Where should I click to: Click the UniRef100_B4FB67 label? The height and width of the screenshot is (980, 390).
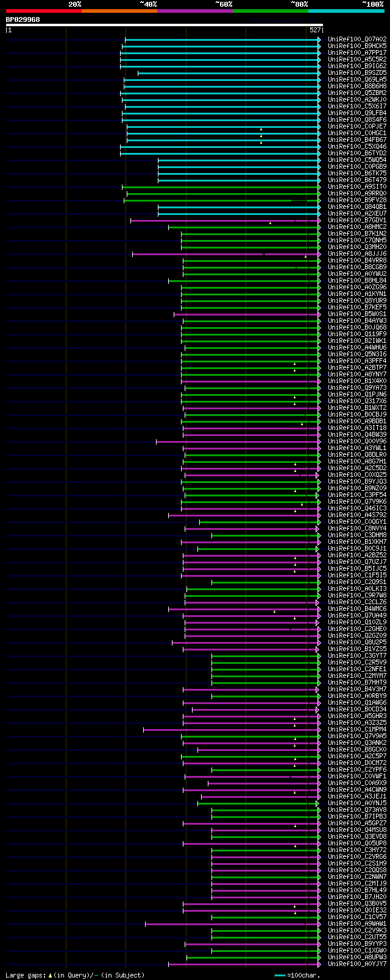357,140
